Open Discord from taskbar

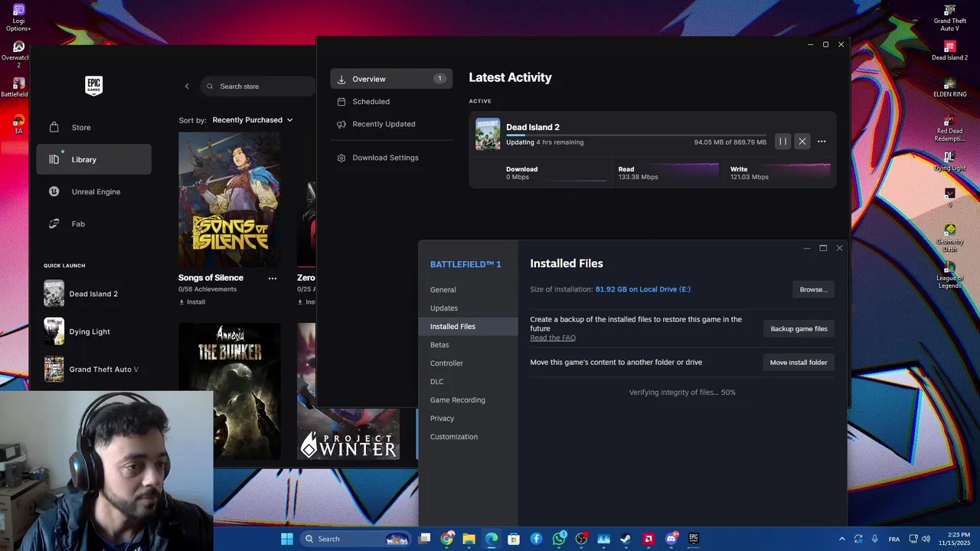[671, 539]
